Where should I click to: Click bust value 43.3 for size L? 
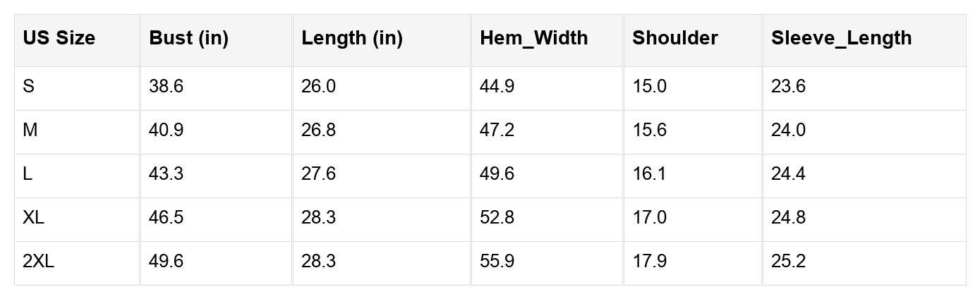[x=166, y=174]
